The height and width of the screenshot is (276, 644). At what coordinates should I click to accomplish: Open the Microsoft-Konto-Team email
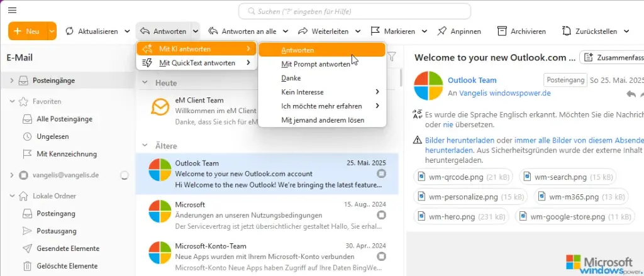267,257
